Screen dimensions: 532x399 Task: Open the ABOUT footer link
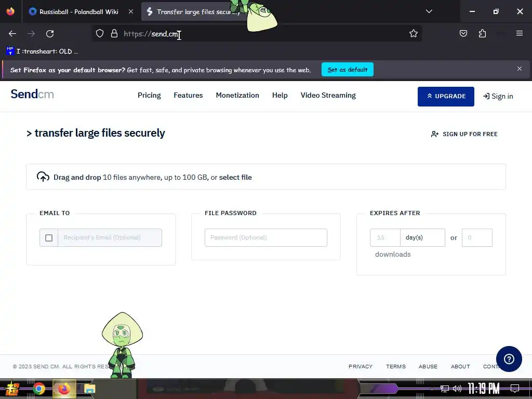(460, 366)
